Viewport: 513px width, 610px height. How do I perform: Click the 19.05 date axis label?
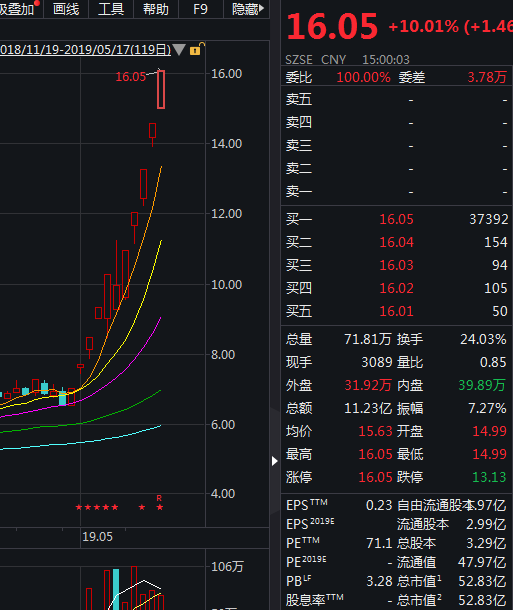point(97,537)
